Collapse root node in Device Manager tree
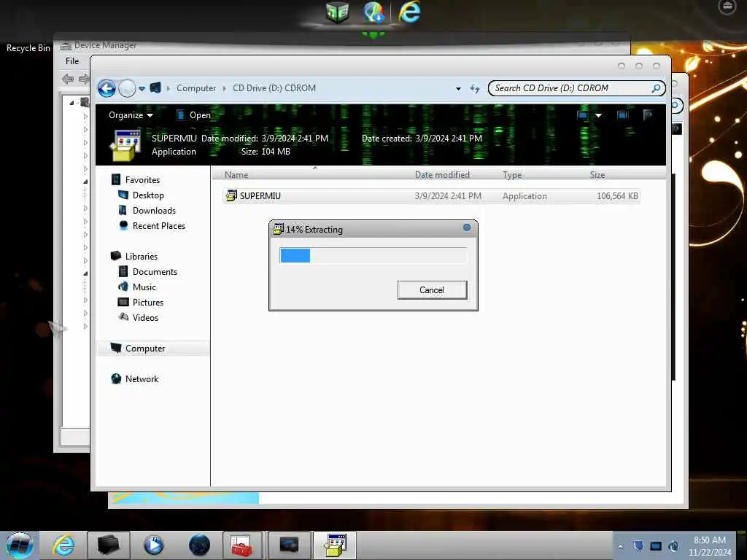This screenshot has width=747, height=560. tap(71, 103)
